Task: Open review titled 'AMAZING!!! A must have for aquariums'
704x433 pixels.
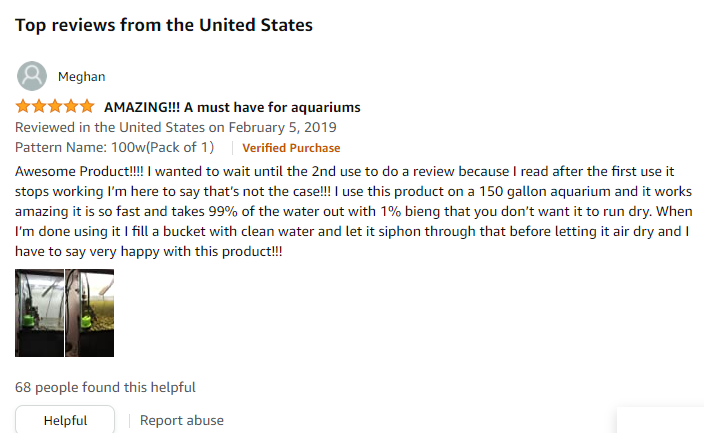Action: [x=232, y=107]
